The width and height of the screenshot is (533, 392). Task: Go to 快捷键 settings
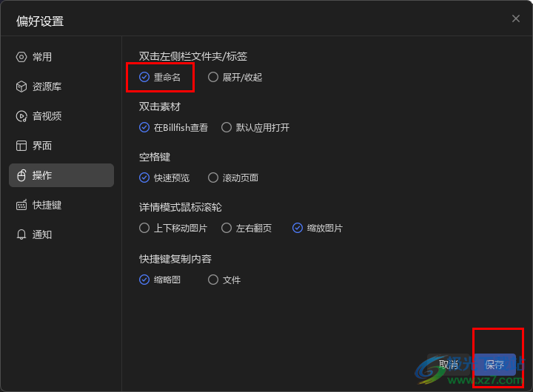(x=61, y=205)
